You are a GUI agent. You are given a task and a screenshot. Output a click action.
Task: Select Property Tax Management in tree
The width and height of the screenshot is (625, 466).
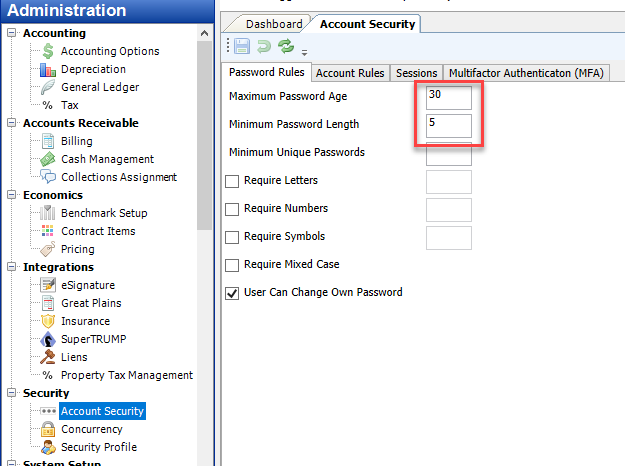pos(127,375)
